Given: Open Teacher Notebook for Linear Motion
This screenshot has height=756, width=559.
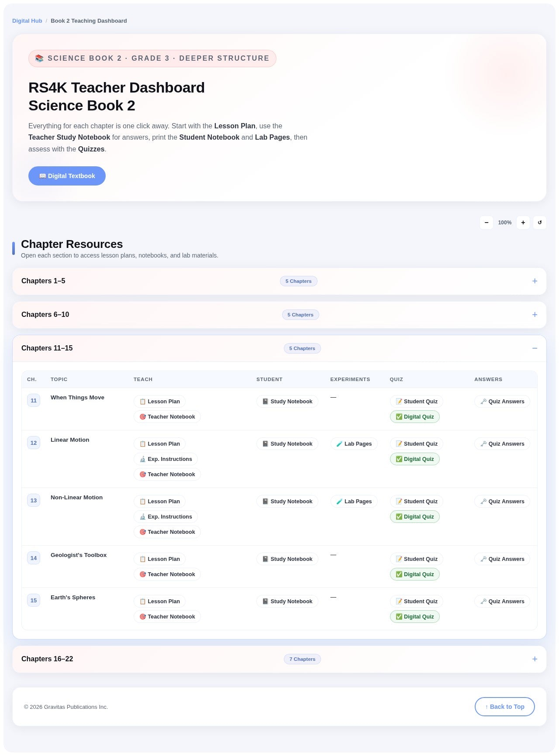Looking at the screenshot, I should [167, 474].
